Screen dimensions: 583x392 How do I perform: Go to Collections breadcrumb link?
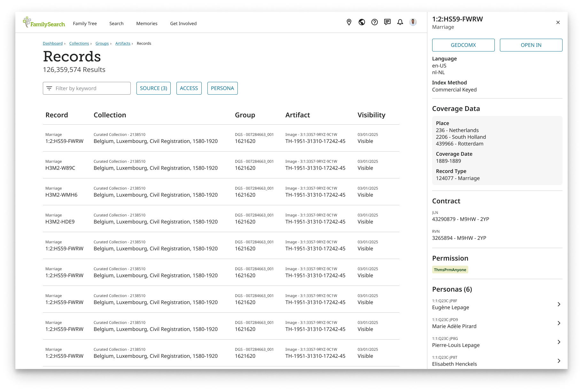pos(79,43)
